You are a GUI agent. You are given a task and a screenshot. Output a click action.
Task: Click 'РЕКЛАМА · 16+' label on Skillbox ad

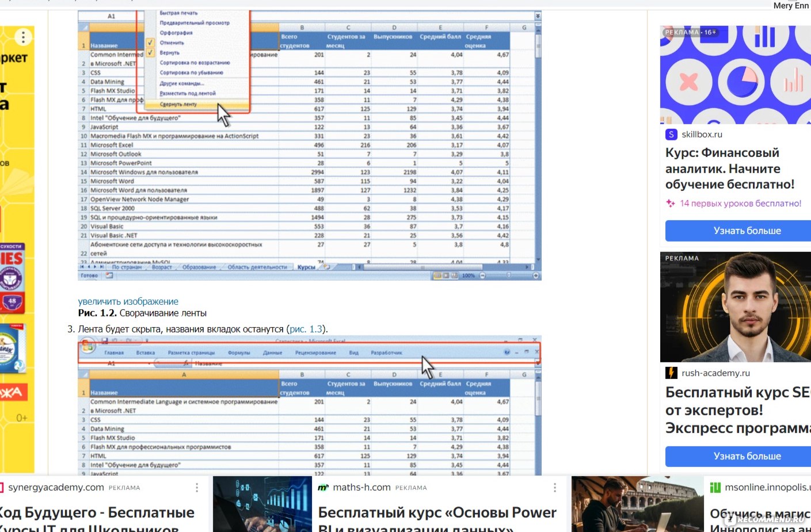[x=690, y=32]
